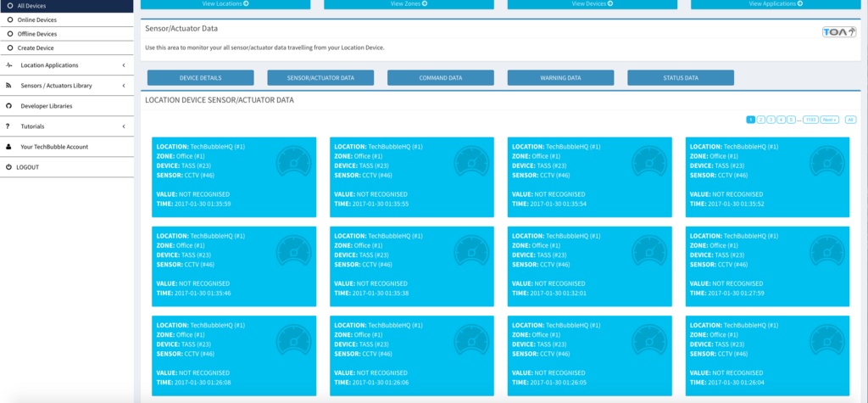The width and height of the screenshot is (868, 403).
Task: Expand the Tutorials chevron
Action: (x=124, y=126)
